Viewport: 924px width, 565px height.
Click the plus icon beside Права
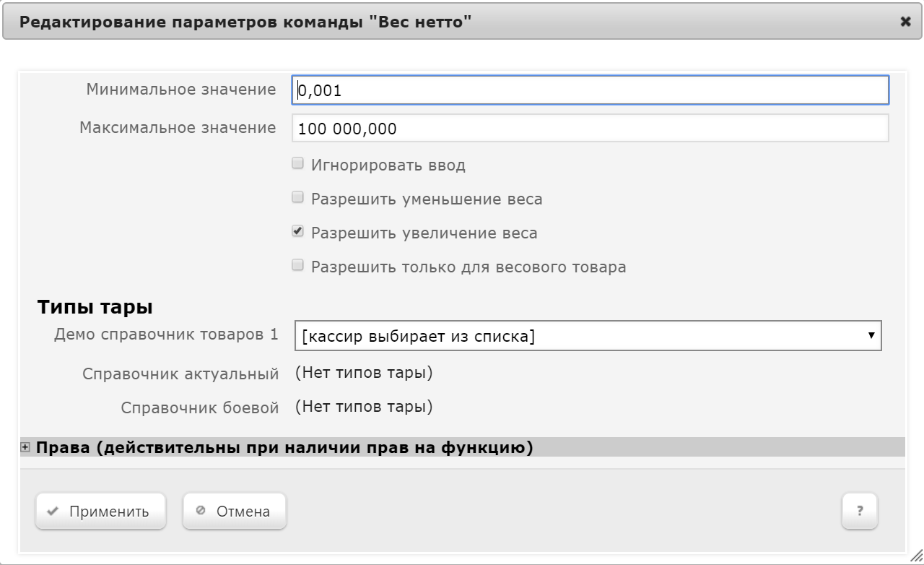point(26,447)
